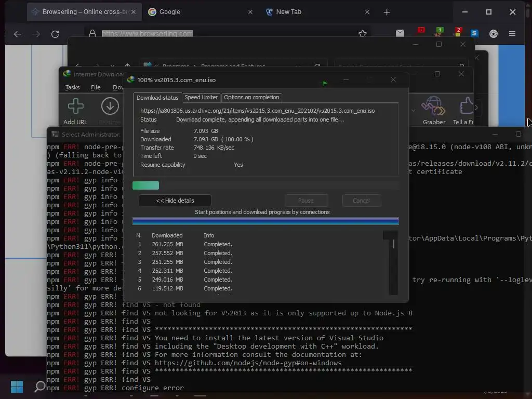This screenshot has height=399, width=532.
Task: Click the Pause download button
Action: pyautogui.click(x=306, y=201)
